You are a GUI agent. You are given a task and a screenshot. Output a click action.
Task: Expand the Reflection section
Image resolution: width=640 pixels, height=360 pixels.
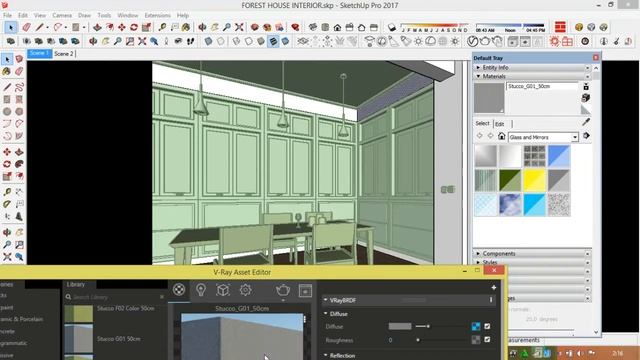pos(326,356)
